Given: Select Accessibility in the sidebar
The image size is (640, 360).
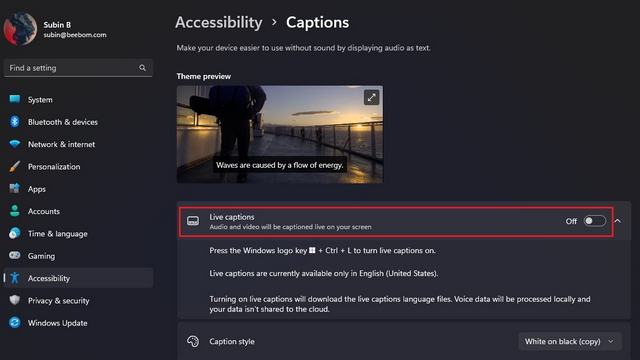Looking at the screenshot, I should coord(78,278).
